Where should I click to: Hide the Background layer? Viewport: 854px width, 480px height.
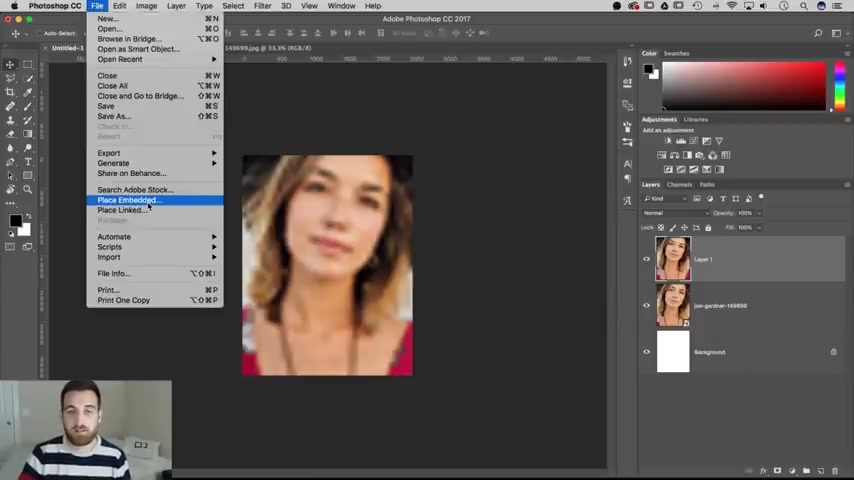click(x=646, y=352)
